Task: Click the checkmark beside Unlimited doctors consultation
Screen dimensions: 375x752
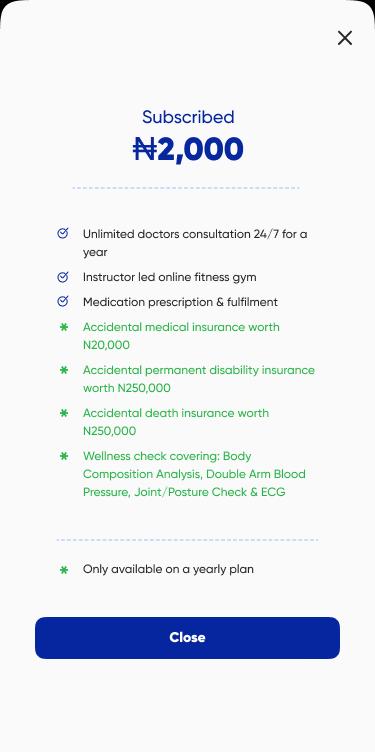Action: (63, 234)
